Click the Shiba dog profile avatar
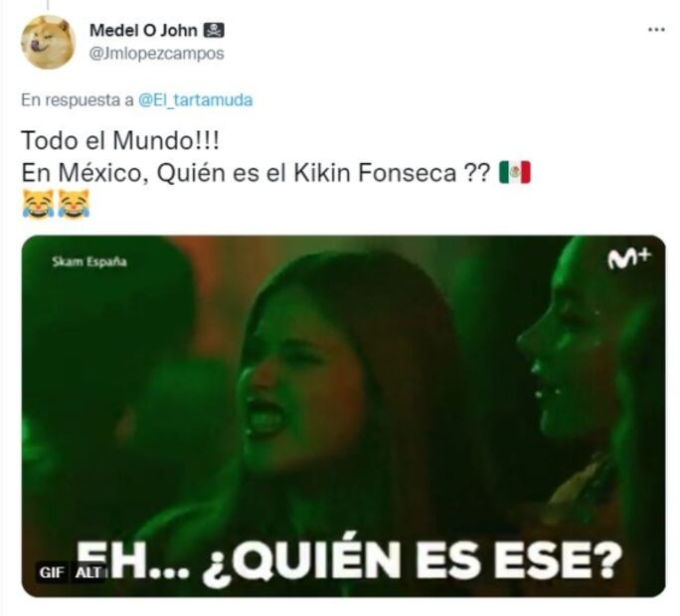680x616 pixels. click(48, 42)
